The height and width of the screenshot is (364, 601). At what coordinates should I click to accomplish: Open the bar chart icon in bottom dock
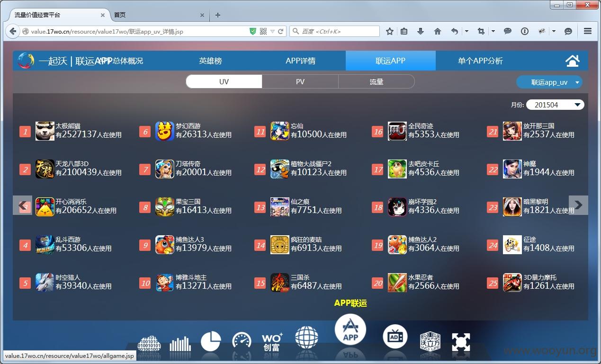click(180, 344)
